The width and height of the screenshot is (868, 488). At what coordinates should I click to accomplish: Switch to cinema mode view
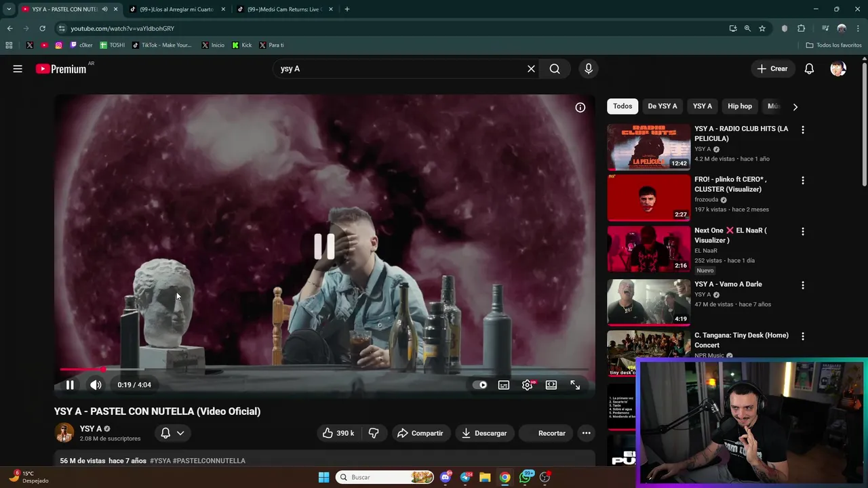551,385
